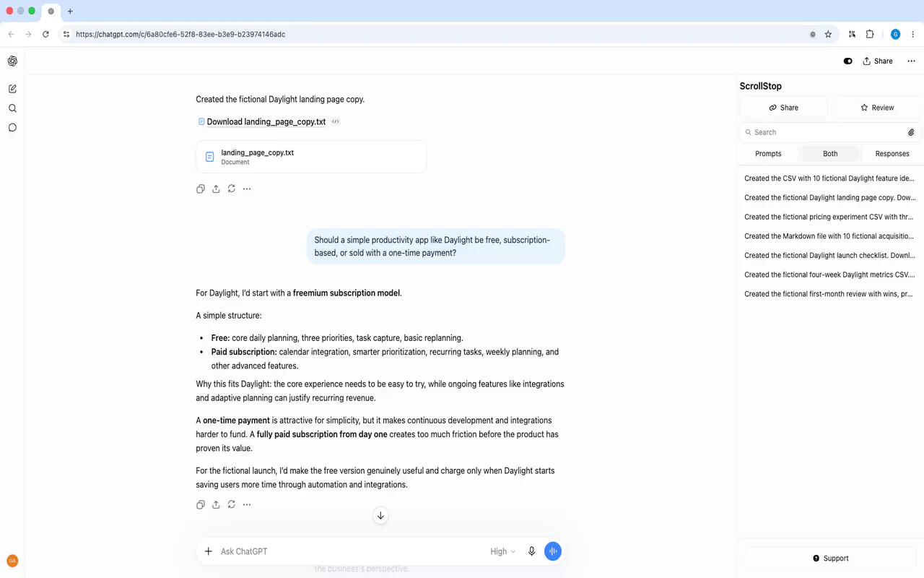Copy the landing page copy response
The height and width of the screenshot is (578, 924).
pyautogui.click(x=201, y=189)
